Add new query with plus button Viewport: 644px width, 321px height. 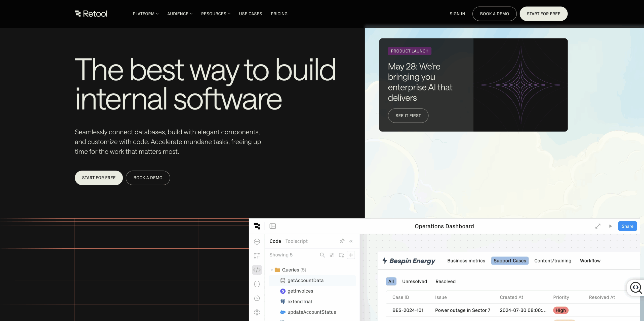(351, 255)
